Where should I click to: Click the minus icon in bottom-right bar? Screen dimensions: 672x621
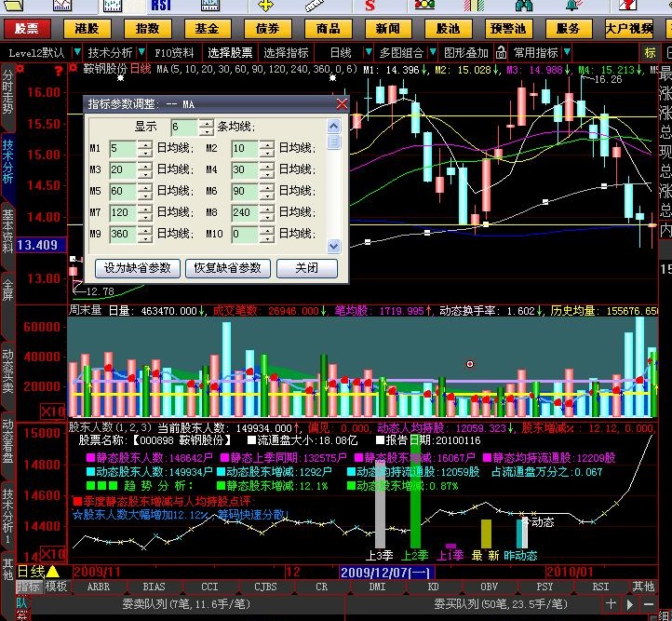coord(649,604)
